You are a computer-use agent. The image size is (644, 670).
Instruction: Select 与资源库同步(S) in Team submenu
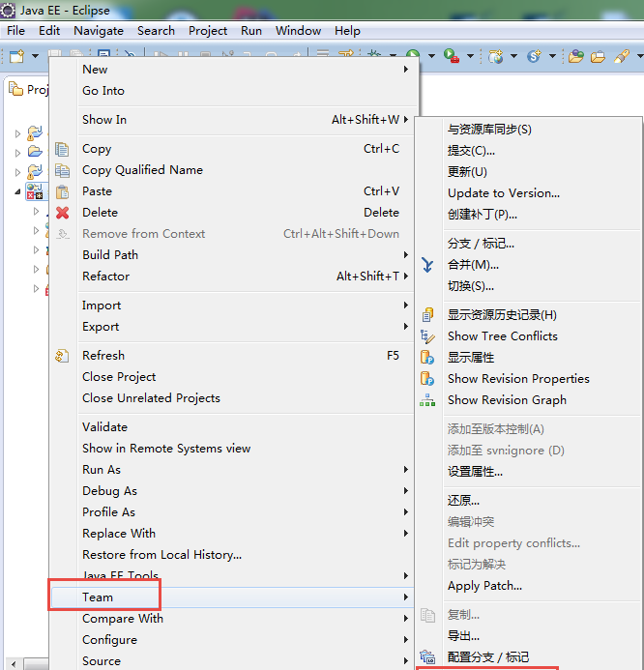click(529, 130)
